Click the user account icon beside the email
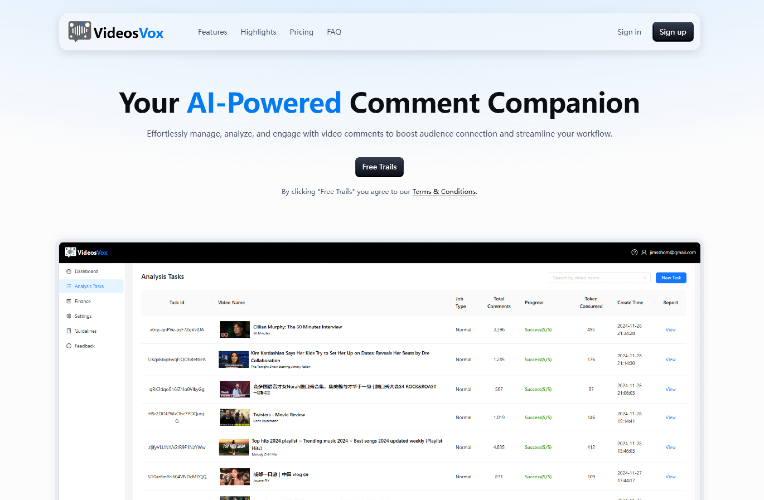The image size is (764, 500). 644,252
